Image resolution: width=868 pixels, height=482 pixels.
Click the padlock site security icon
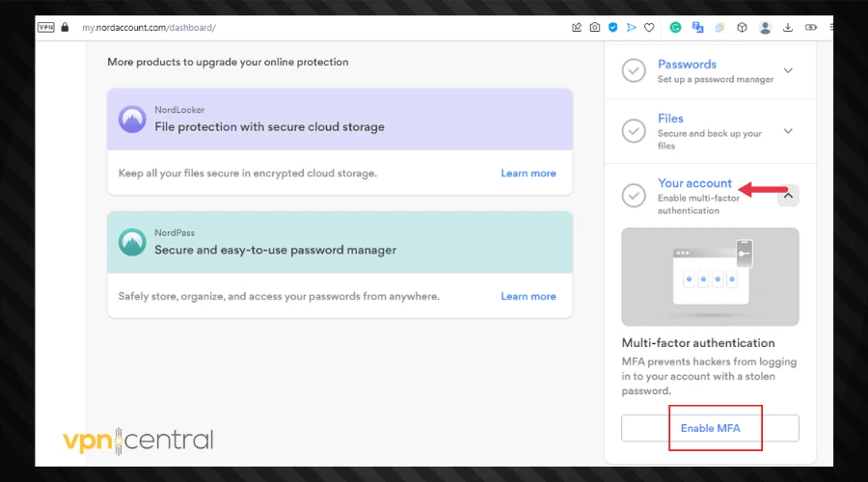click(x=65, y=27)
